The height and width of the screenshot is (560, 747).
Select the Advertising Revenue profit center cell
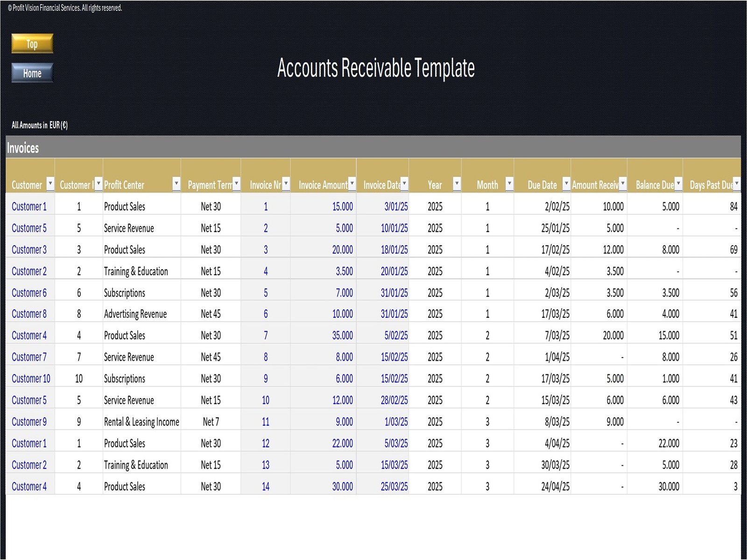point(135,314)
